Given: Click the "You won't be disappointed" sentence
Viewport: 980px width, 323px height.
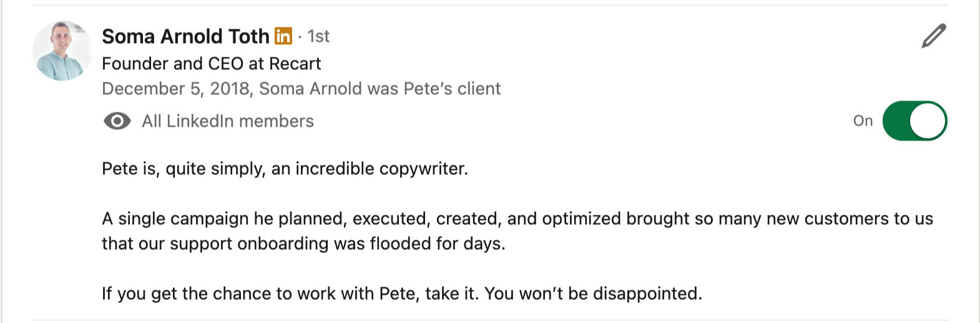Looking at the screenshot, I should pyautogui.click(x=593, y=294).
